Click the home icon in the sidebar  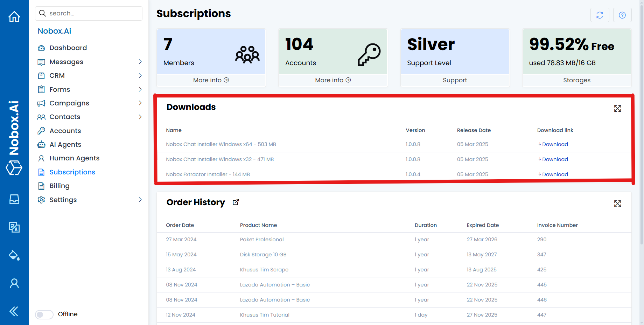tap(14, 16)
